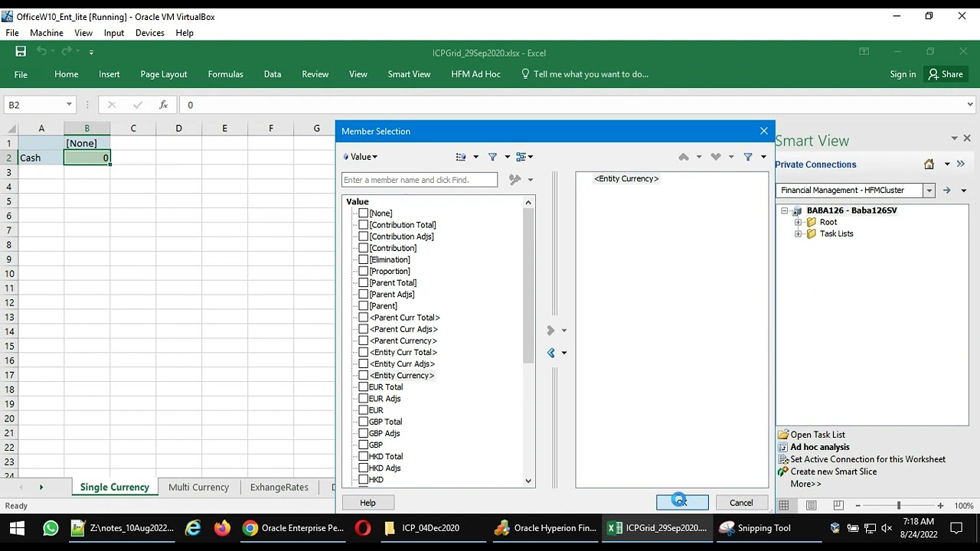
Task: Click the Help button
Action: [x=367, y=503]
